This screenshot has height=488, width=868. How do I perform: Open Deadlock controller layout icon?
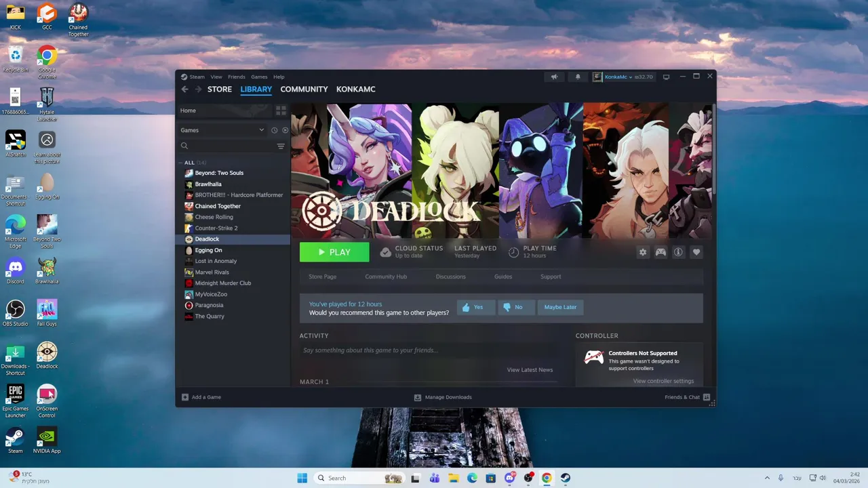coord(660,252)
